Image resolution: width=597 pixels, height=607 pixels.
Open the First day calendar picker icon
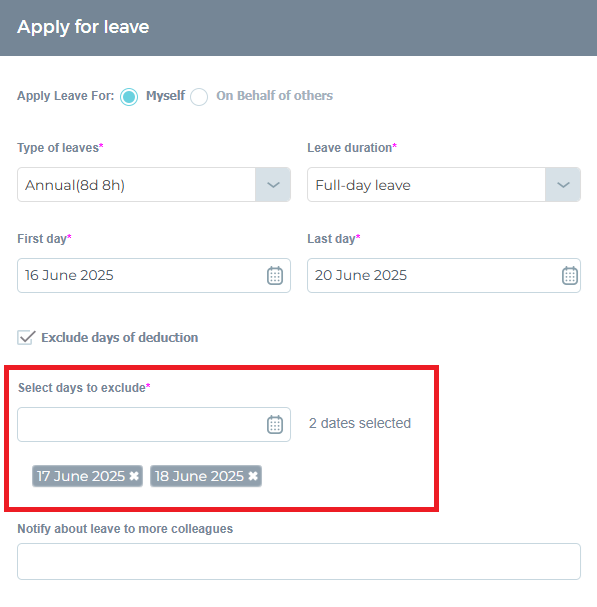pos(275,275)
